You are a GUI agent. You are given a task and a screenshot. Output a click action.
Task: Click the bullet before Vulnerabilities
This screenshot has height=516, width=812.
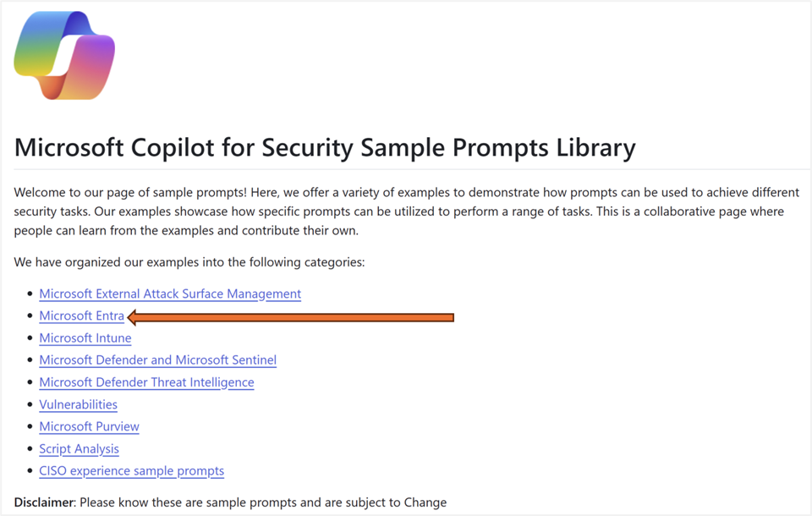point(30,404)
